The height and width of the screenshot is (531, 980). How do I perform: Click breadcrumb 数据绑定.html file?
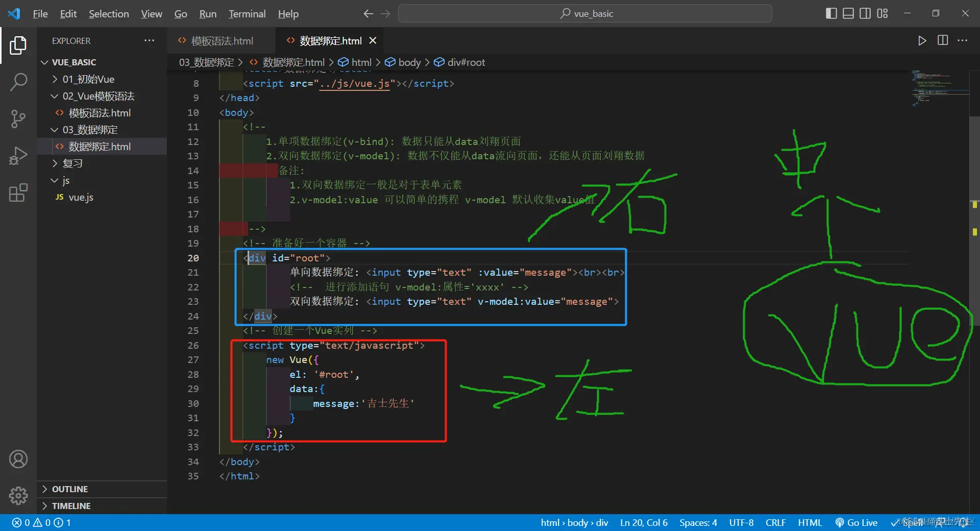(x=287, y=62)
